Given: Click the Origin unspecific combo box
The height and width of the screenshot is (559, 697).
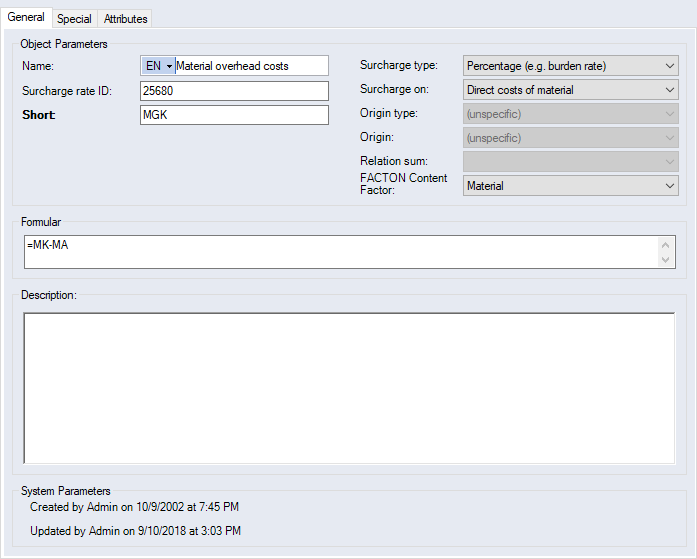Looking at the screenshot, I should point(570,138).
